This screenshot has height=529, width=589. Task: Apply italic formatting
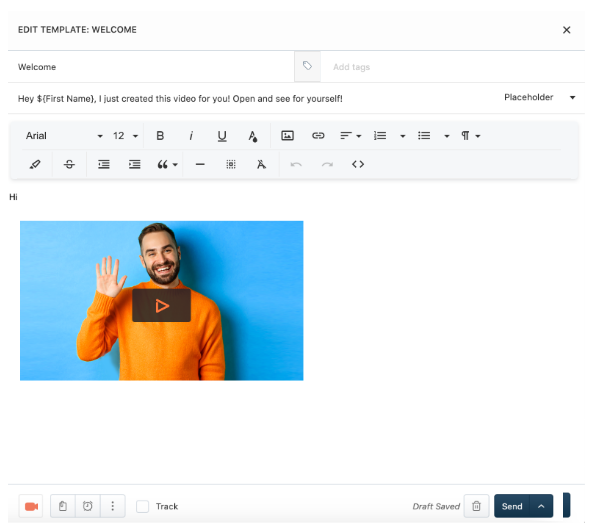tap(191, 136)
